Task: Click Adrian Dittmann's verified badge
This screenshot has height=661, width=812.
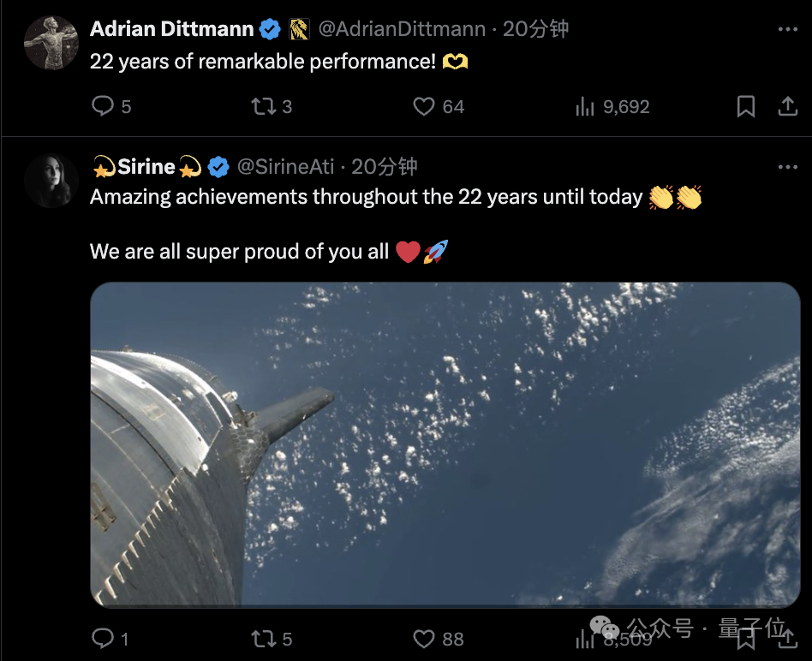Action: 270,29
